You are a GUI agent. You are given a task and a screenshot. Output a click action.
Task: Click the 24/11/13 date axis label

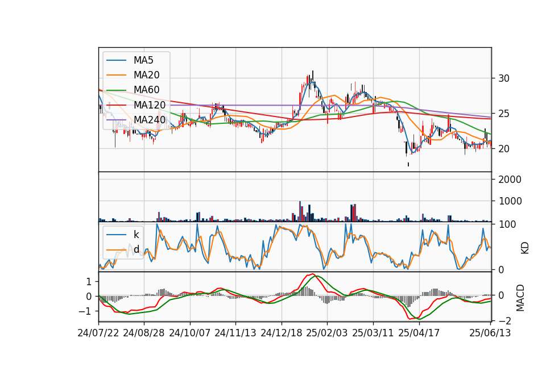click(x=235, y=333)
